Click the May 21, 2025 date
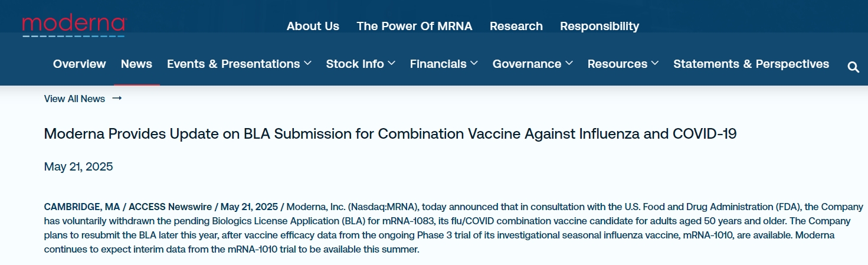 pyautogui.click(x=78, y=166)
